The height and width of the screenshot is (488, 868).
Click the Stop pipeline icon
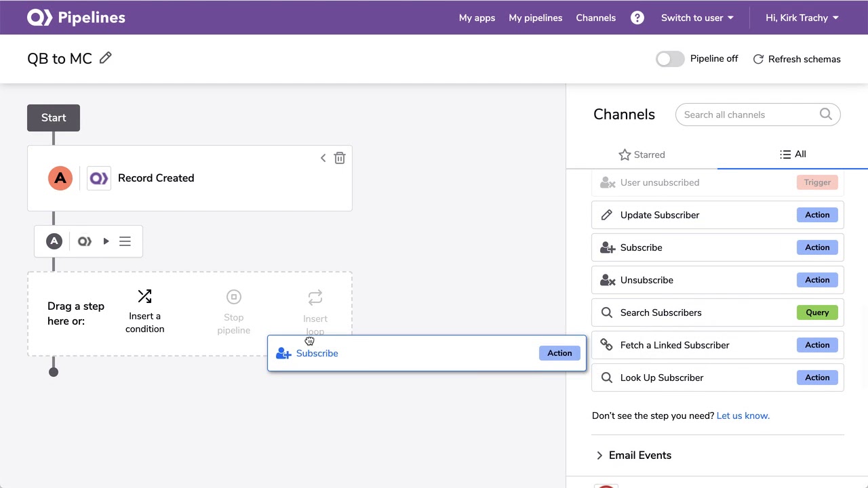coord(234,297)
